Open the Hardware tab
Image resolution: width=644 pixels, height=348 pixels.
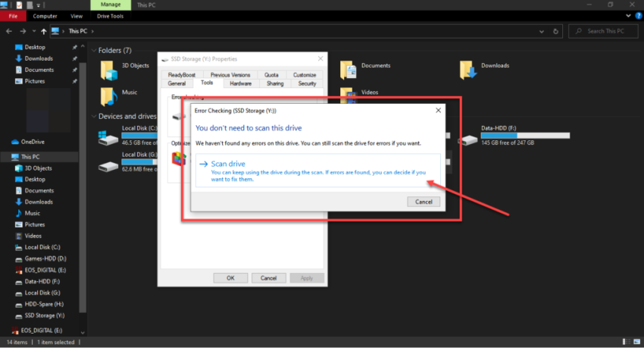click(x=241, y=83)
